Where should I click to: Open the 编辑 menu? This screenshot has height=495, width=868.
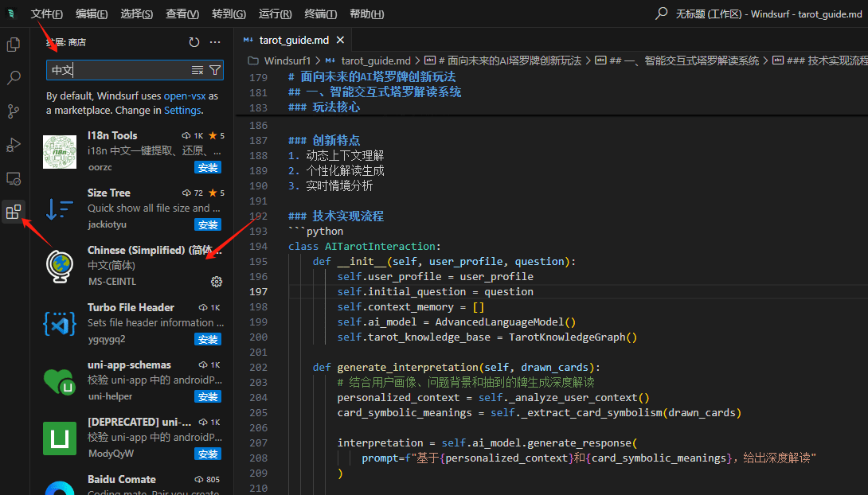[x=92, y=14]
